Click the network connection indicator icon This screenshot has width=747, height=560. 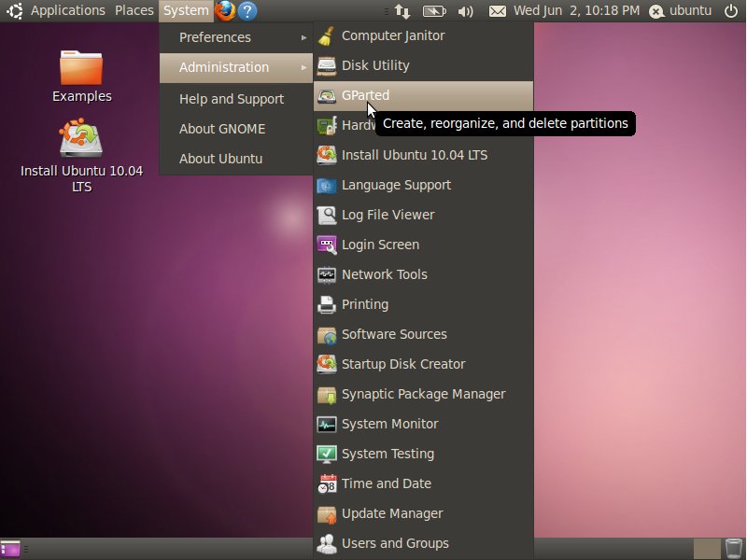click(402, 11)
